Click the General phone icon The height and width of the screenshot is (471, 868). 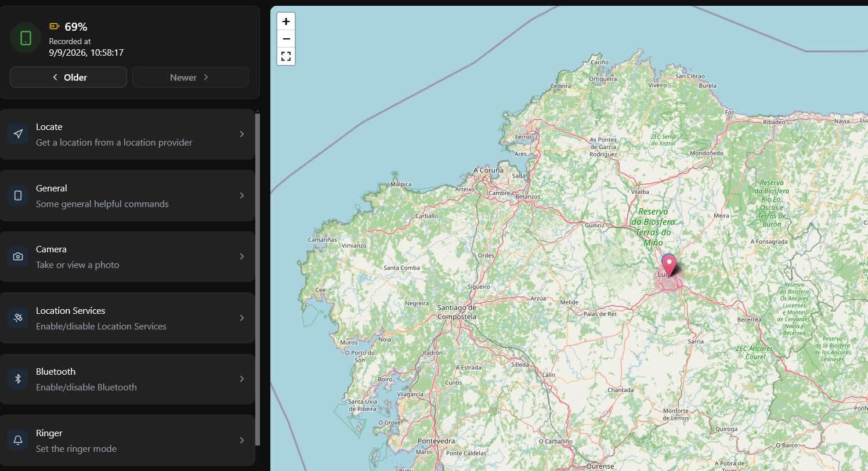click(x=18, y=195)
